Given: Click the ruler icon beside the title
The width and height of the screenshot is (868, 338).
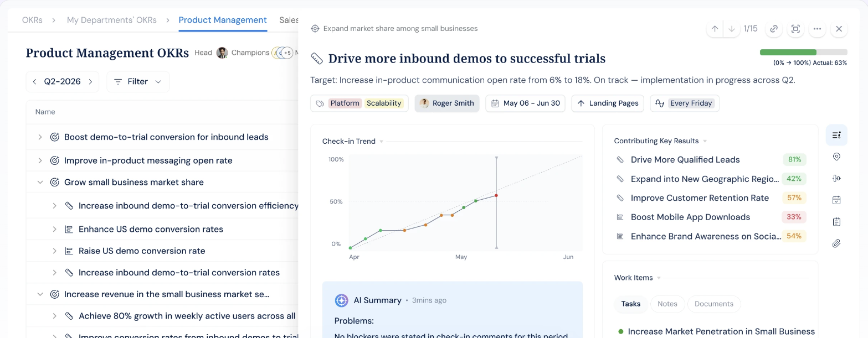Looking at the screenshot, I should point(317,59).
